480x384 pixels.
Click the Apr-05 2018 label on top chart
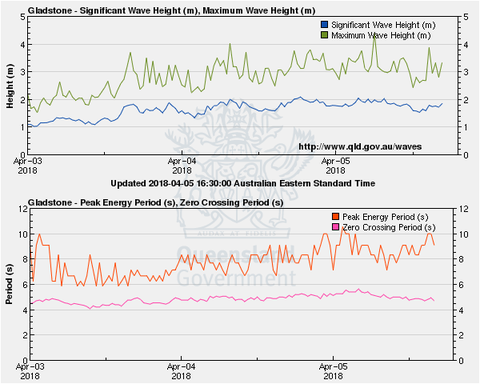[x=336, y=166]
